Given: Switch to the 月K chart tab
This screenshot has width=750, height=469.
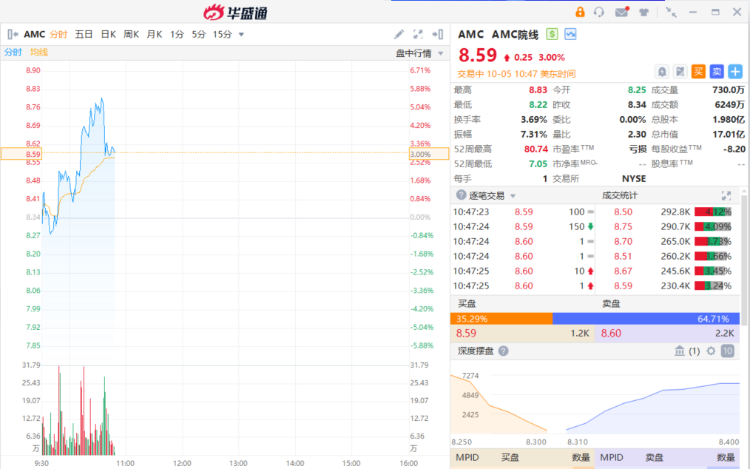Looking at the screenshot, I should pos(154,34).
